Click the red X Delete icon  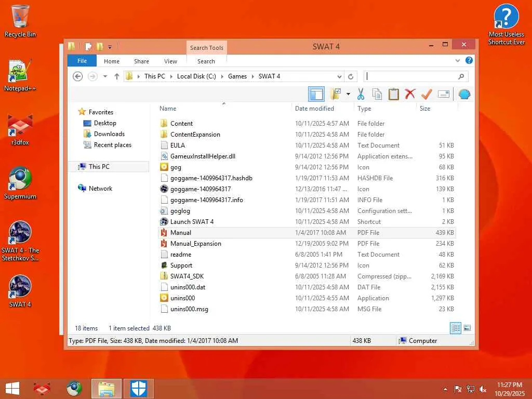point(410,94)
